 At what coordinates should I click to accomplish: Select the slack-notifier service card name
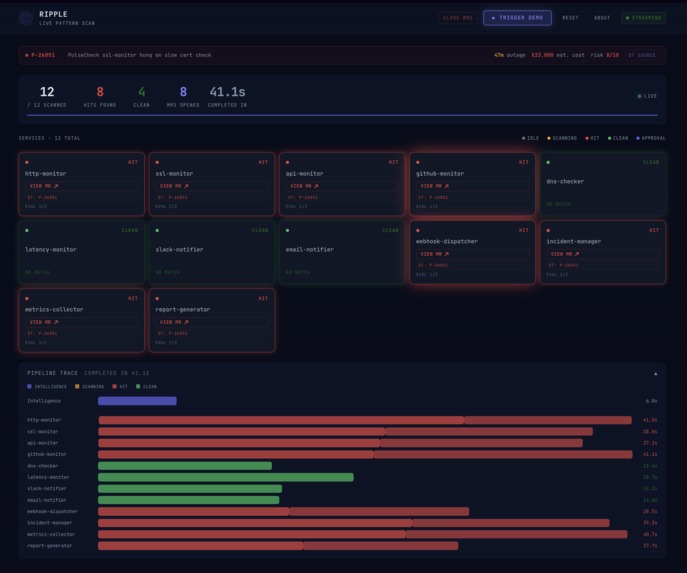click(x=179, y=249)
